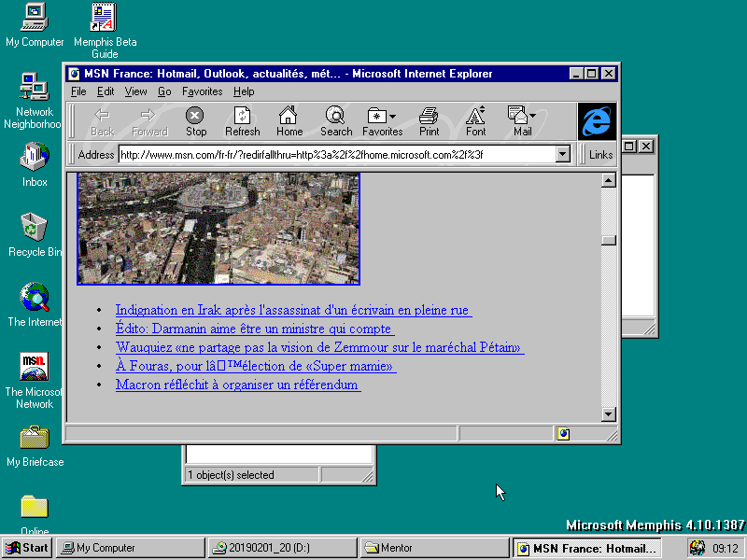Image resolution: width=747 pixels, height=560 pixels.
Task: Select My Computer desktop icon
Action: coord(35,25)
